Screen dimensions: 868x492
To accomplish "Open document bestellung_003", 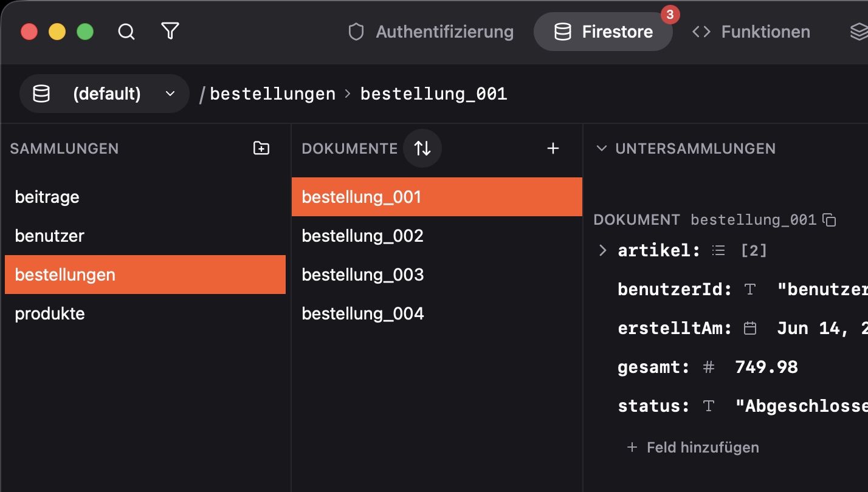I will 437,275.
